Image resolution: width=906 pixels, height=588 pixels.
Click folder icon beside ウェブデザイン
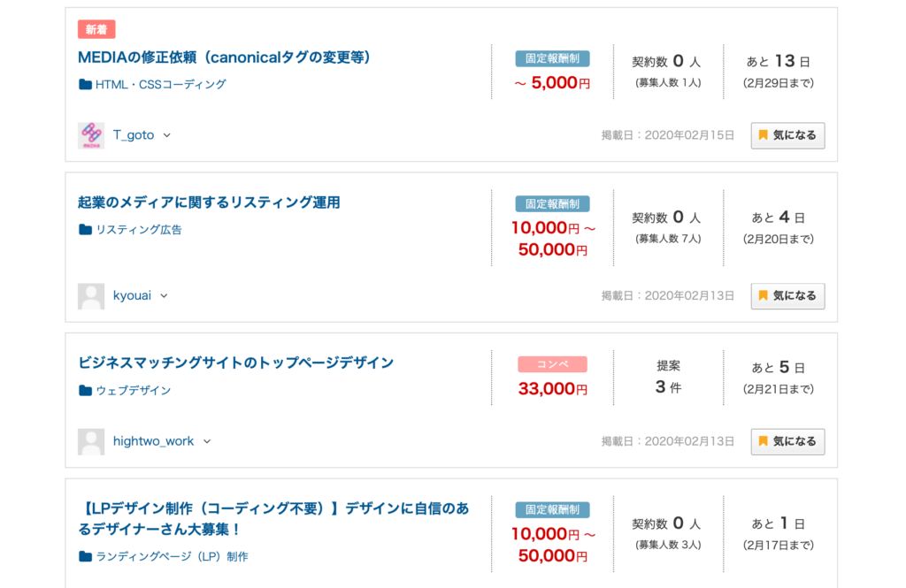(x=85, y=391)
